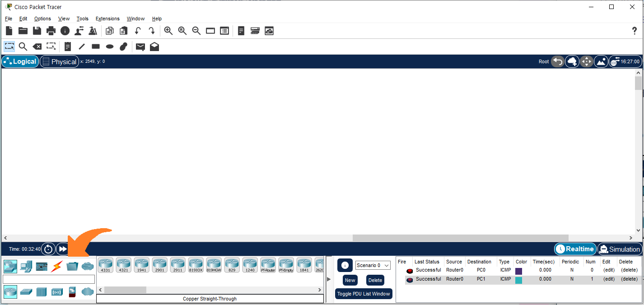Pick the Place Note tool
Viewport: 644px width, 305px height.
click(68, 47)
